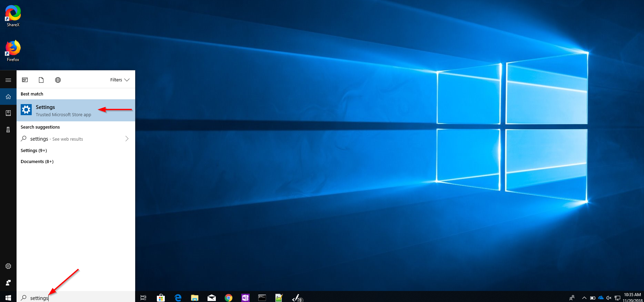Viewport: 644px width, 302px height.
Task: Click the Windows Start button
Action: click(8, 298)
